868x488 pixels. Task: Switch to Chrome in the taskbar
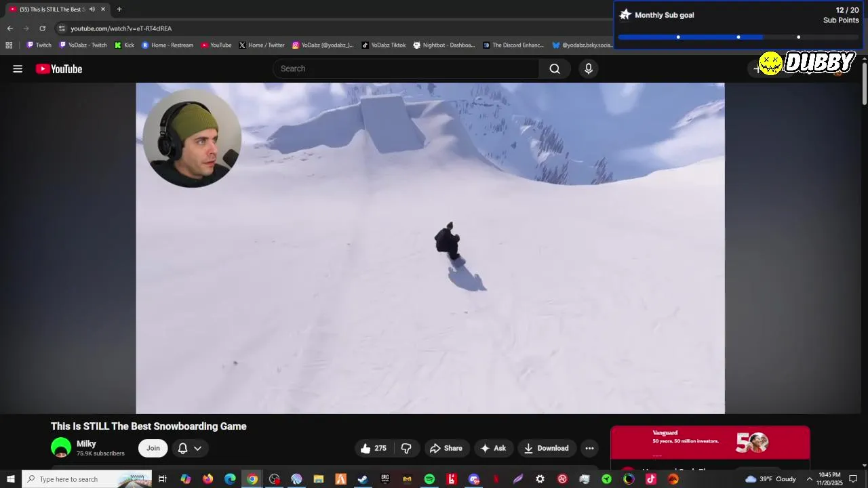coord(252,479)
